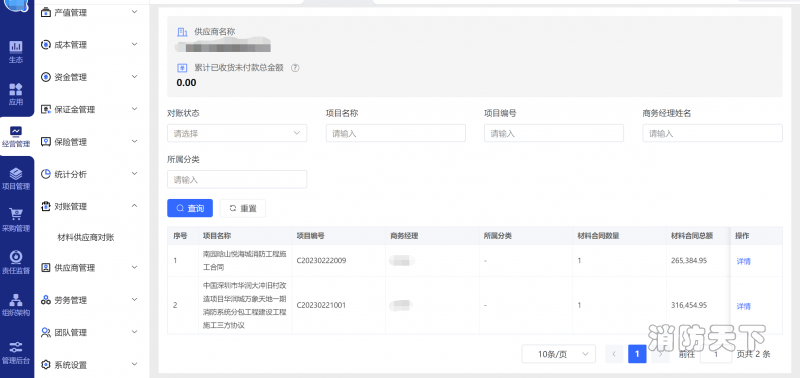Select page 1 in the pagination
The width and height of the screenshot is (800, 378).
637,354
